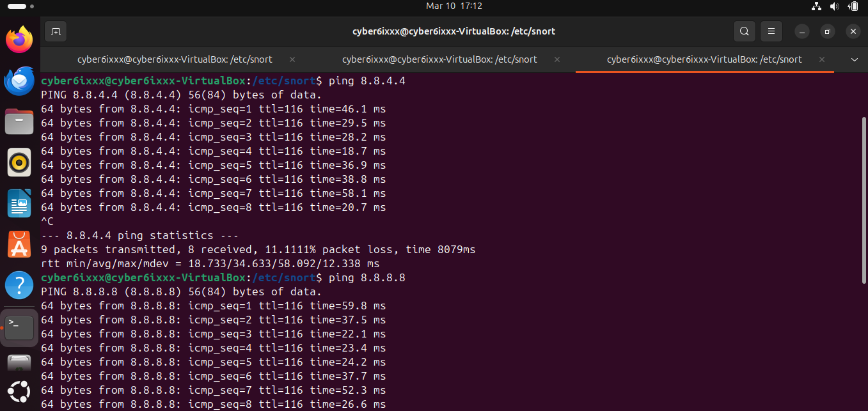Click line 'PING 8.8.4.4 (8.8.4.4) 56(84) bytes'
Image resolution: width=868 pixels, height=411 pixels.
coord(181,95)
